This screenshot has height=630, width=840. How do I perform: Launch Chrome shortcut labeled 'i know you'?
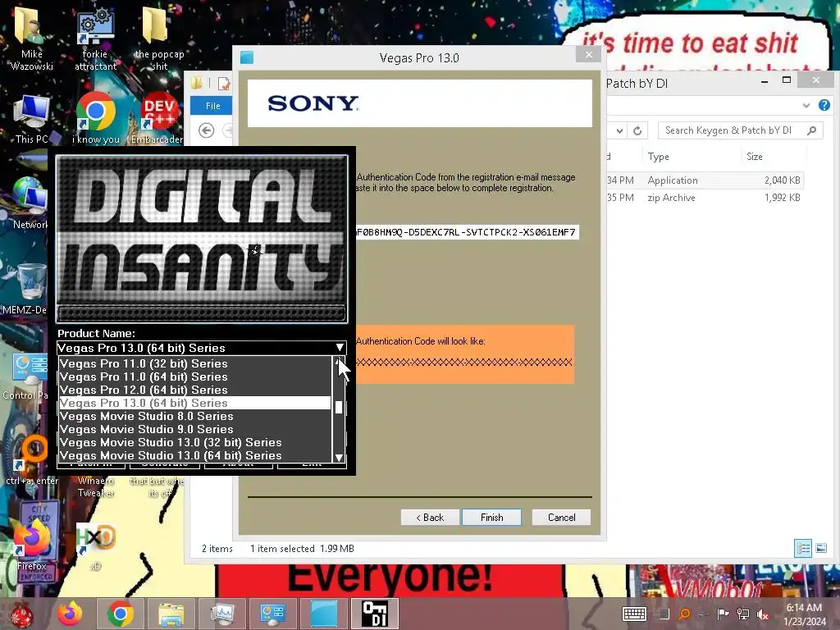click(95, 119)
